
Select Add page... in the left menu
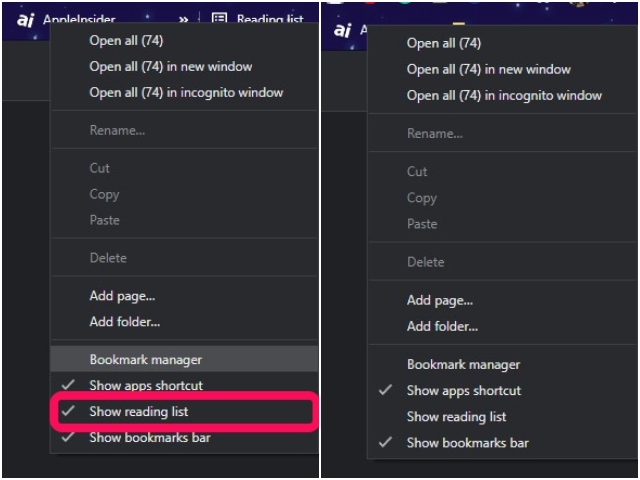122,295
